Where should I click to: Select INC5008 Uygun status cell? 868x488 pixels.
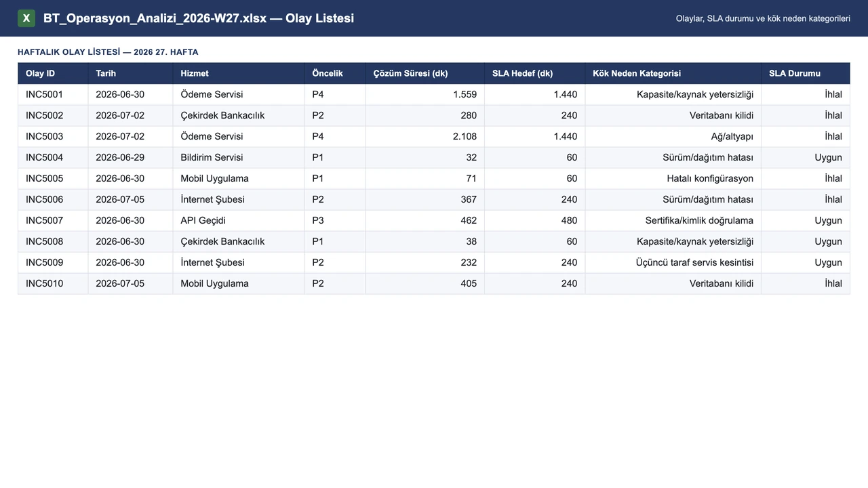pos(806,241)
